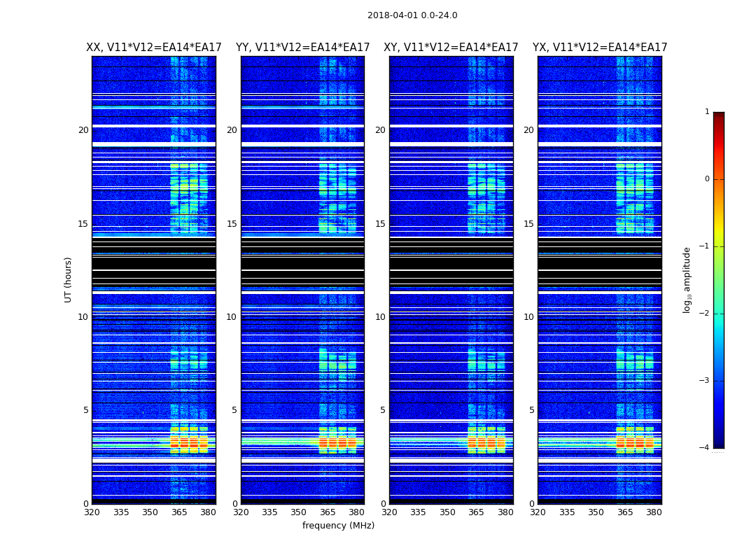Select the XX panel title text
The image size is (735, 560).
tap(153, 48)
